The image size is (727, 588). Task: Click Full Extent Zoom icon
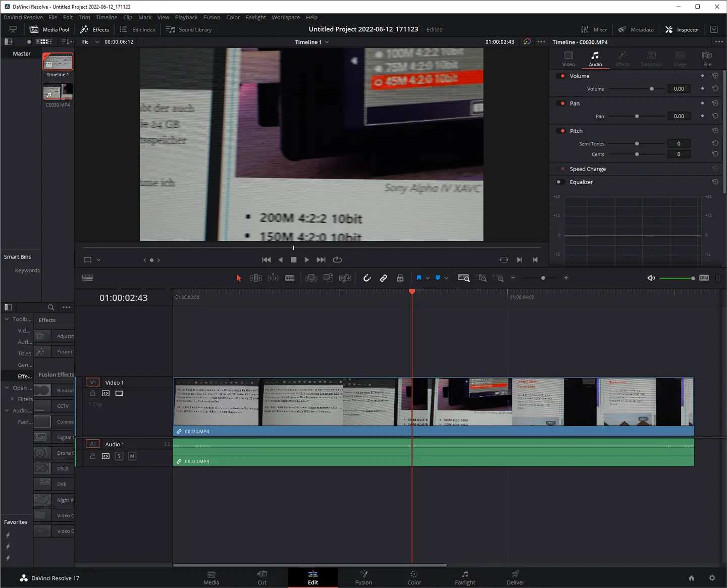click(463, 278)
